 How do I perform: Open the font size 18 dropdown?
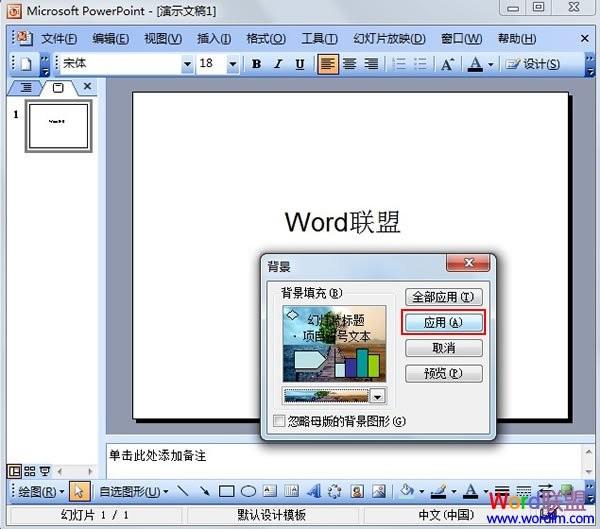click(232, 64)
